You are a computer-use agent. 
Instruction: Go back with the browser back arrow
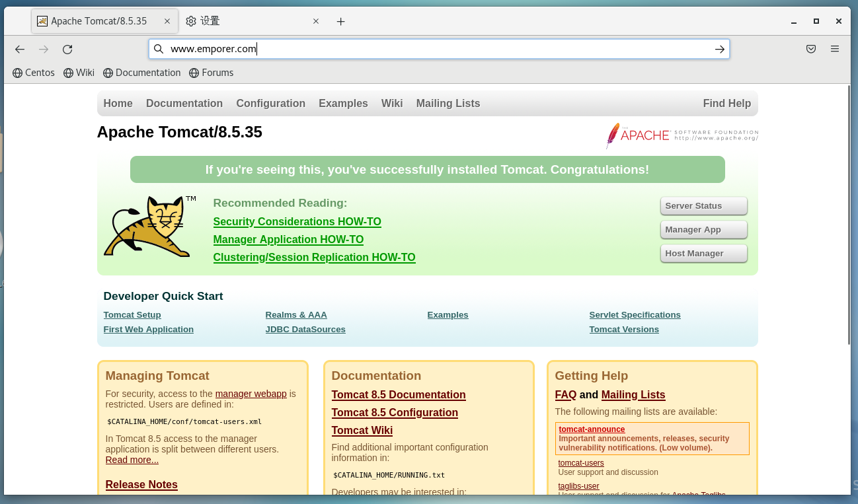(20, 49)
